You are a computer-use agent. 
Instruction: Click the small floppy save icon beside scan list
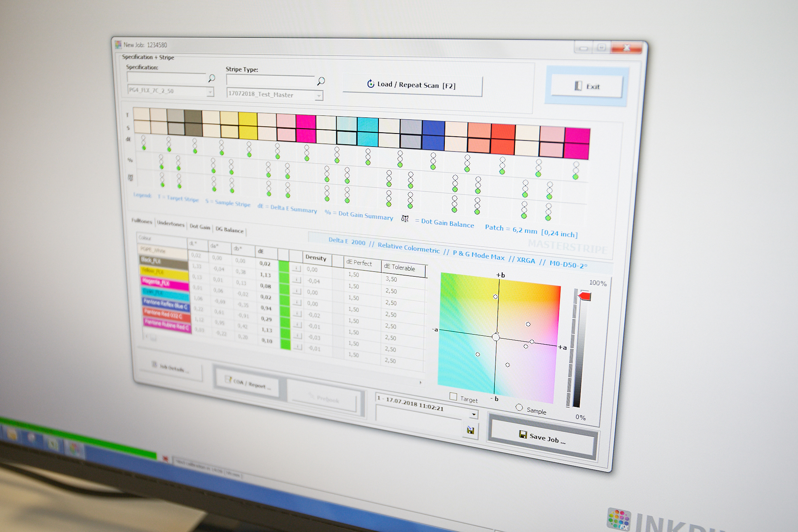tap(470, 430)
